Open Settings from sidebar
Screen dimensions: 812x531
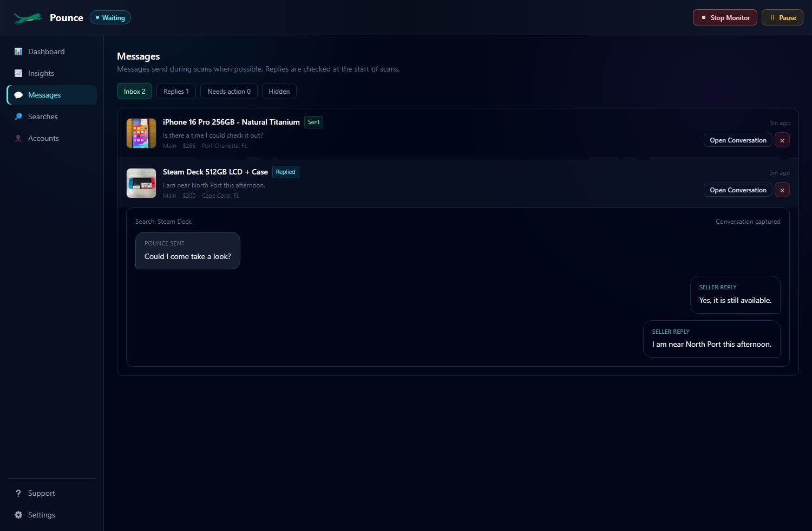pos(52,515)
